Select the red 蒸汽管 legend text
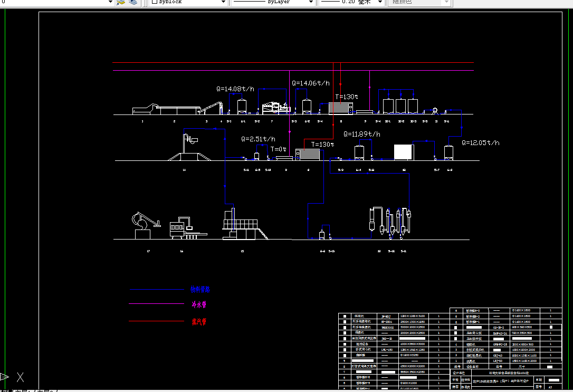Image resolution: width=573 pixels, height=392 pixels. click(199, 321)
